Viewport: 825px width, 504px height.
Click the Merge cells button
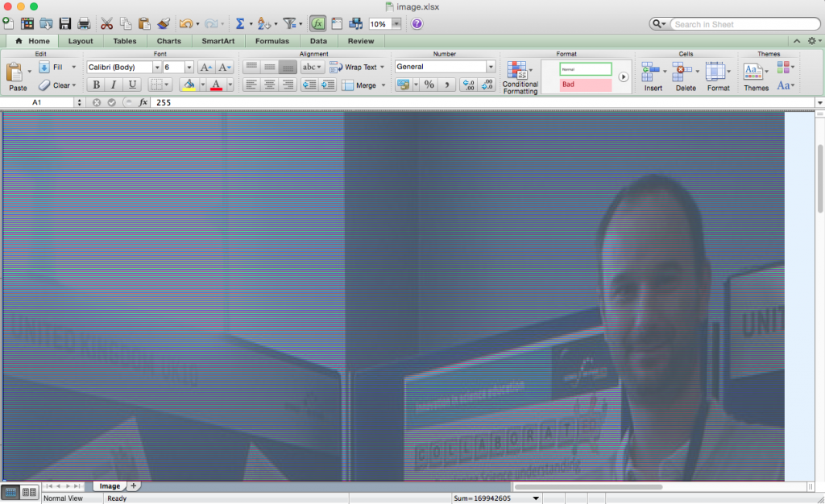pos(363,85)
